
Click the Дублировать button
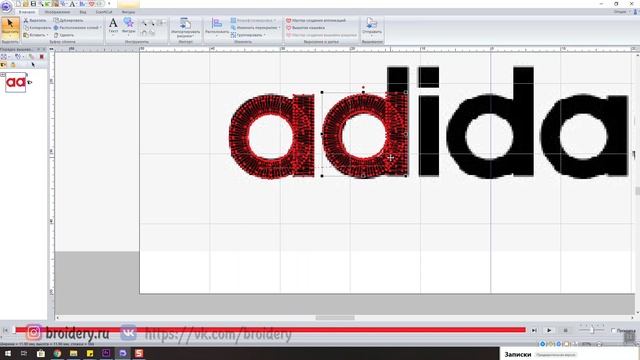pyautogui.click(x=68, y=20)
